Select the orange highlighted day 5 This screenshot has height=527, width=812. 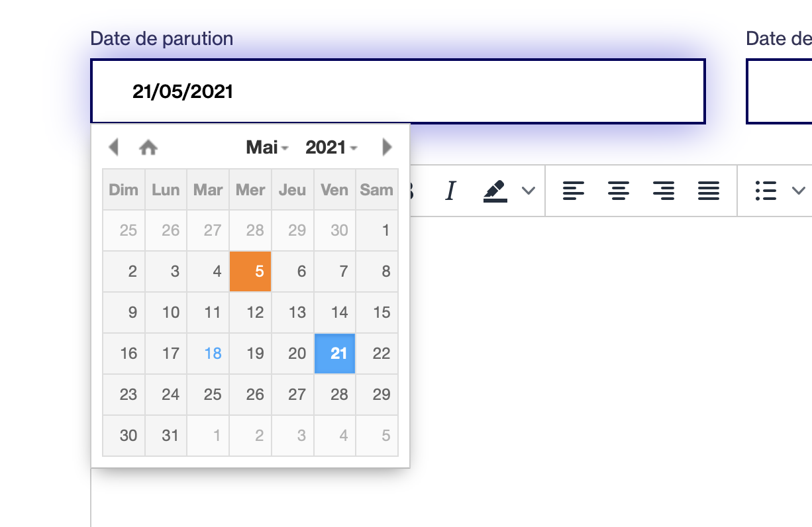click(250, 271)
